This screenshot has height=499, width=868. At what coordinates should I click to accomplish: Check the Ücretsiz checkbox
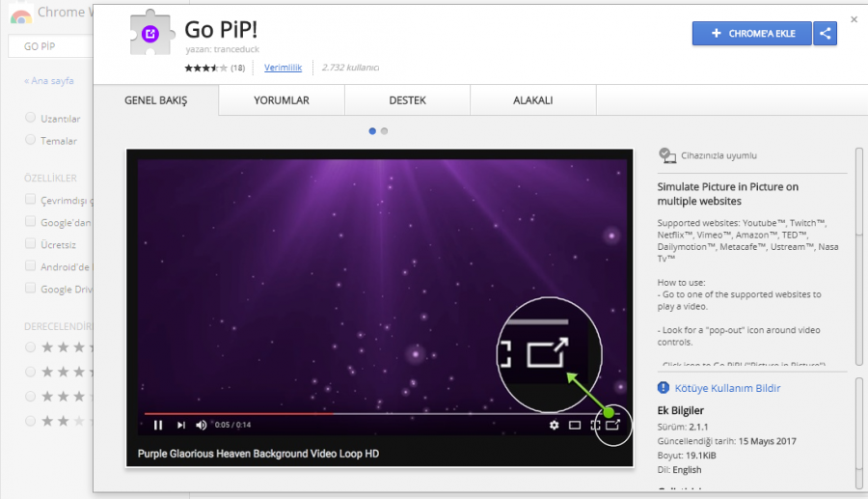(x=31, y=243)
